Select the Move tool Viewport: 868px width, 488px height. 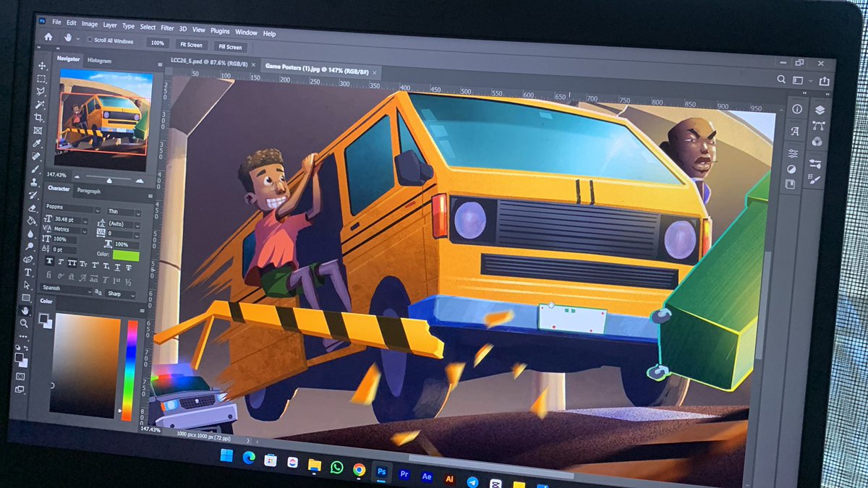(42, 66)
